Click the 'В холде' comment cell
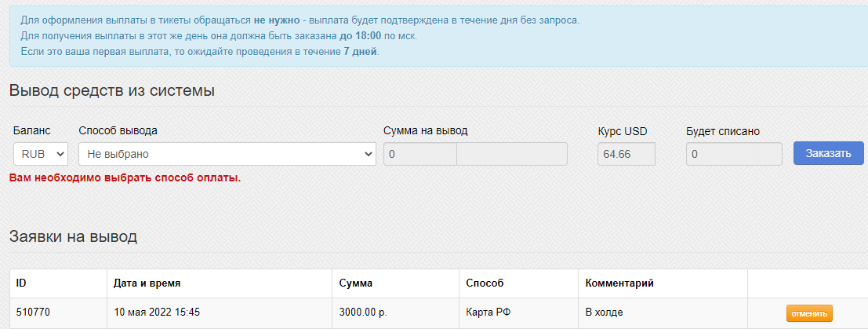This screenshot has width=868, height=329. click(663, 313)
